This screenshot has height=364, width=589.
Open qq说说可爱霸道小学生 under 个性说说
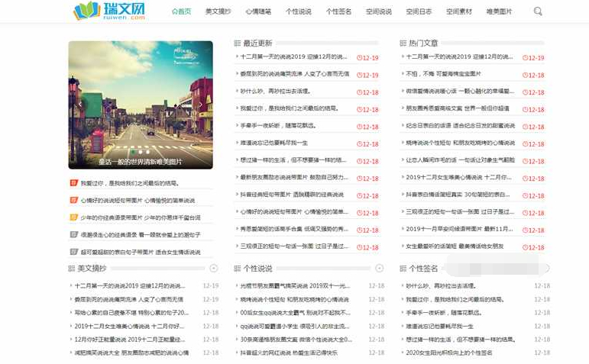[295, 327]
